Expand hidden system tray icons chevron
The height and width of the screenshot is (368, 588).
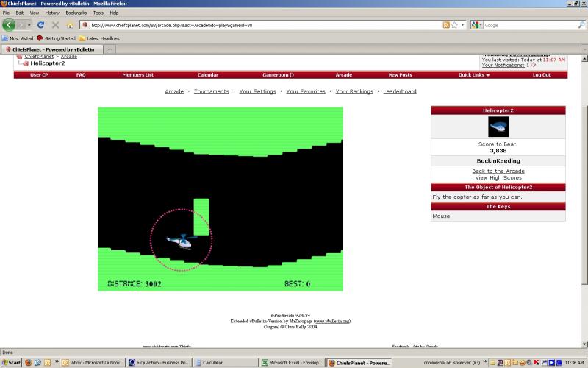(485, 361)
